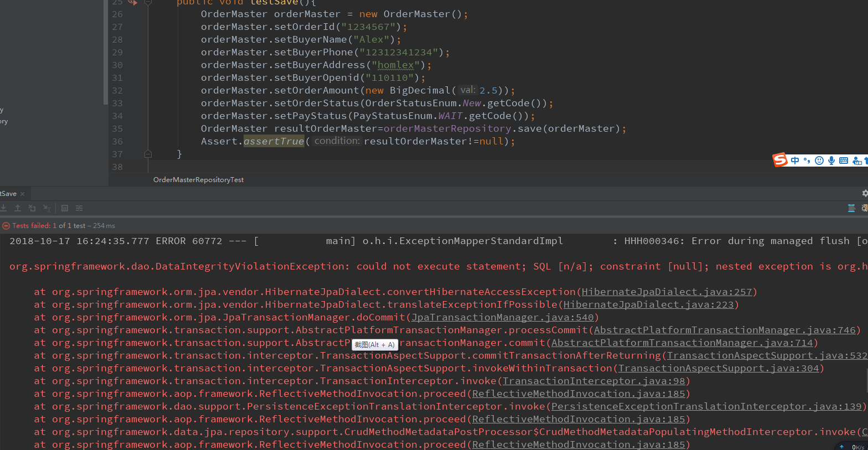Click the scroll-down download arrow in test toolbar
Viewport: 868px width, 450px height.
click(x=3, y=208)
